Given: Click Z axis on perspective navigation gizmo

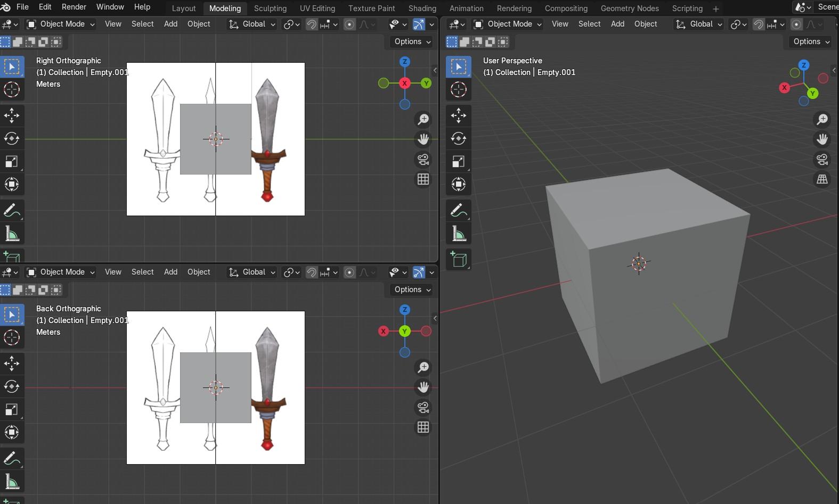Looking at the screenshot, I should pyautogui.click(x=803, y=65).
